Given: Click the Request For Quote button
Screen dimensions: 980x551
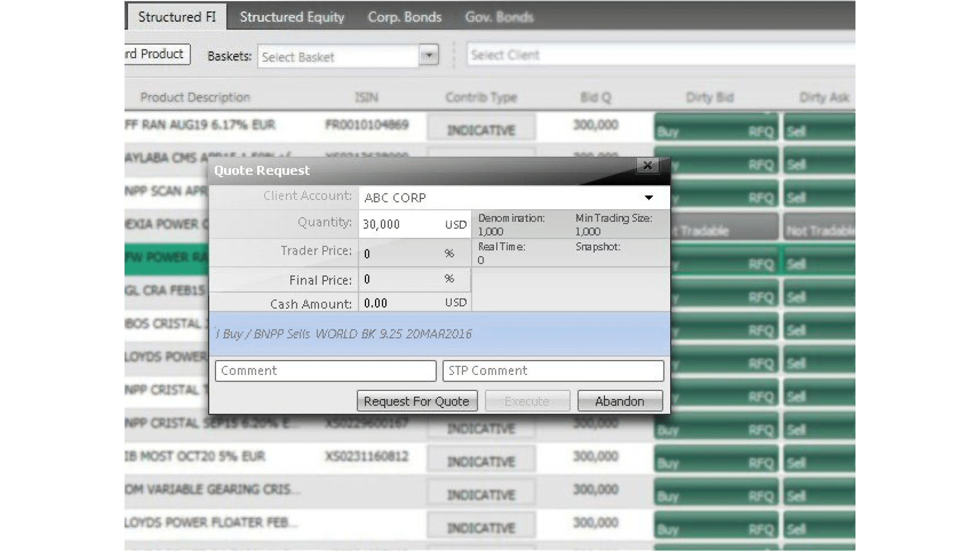Looking at the screenshot, I should point(416,401).
